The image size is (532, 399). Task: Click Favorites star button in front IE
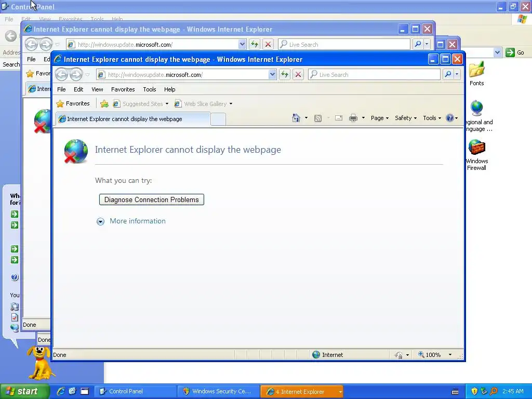[73, 103]
